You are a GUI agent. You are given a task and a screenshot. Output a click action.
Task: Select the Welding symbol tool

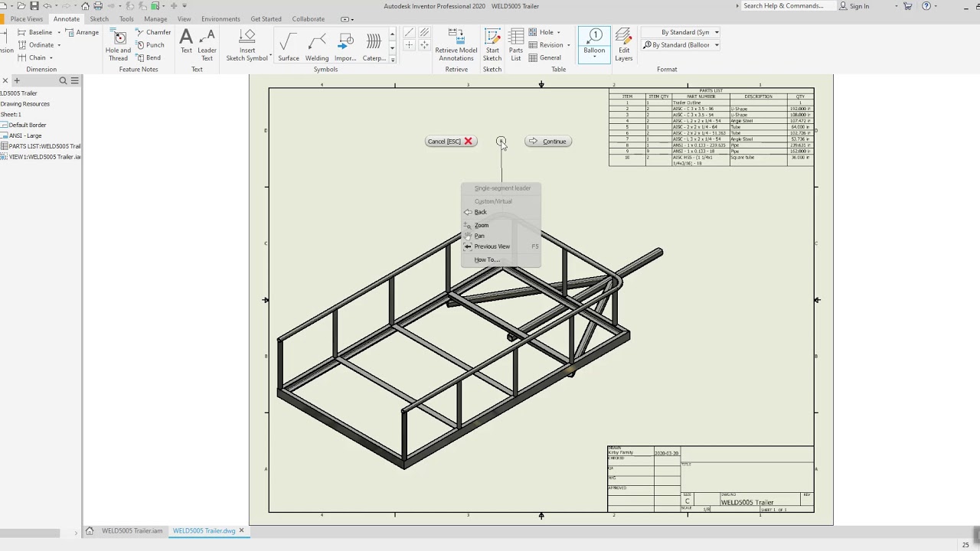(317, 47)
